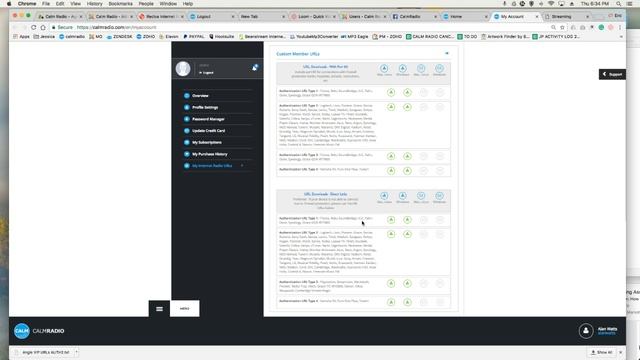Click first green icon in Port 80 Type 3 row
Image resolution: width=640 pixels, height=360 pixels.
click(x=391, y=156)
